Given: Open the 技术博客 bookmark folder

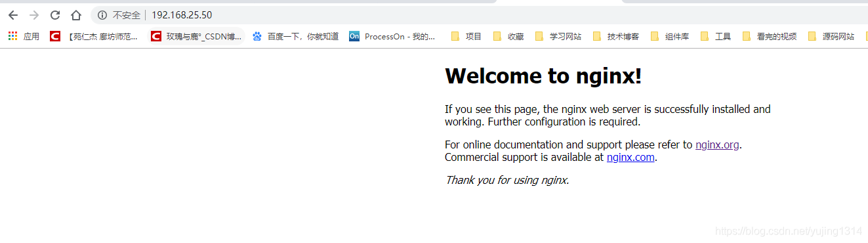Looking at the screenshot, I should click(x=616, y=37).
